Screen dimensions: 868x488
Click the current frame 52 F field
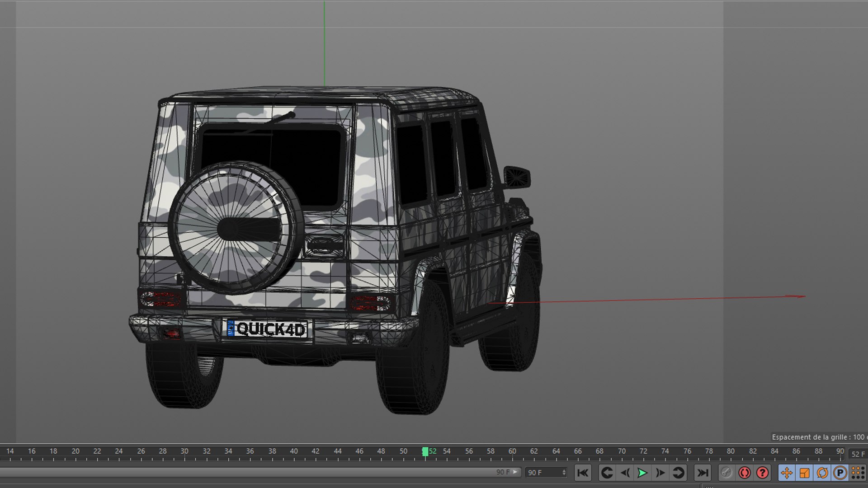(858, 454)
